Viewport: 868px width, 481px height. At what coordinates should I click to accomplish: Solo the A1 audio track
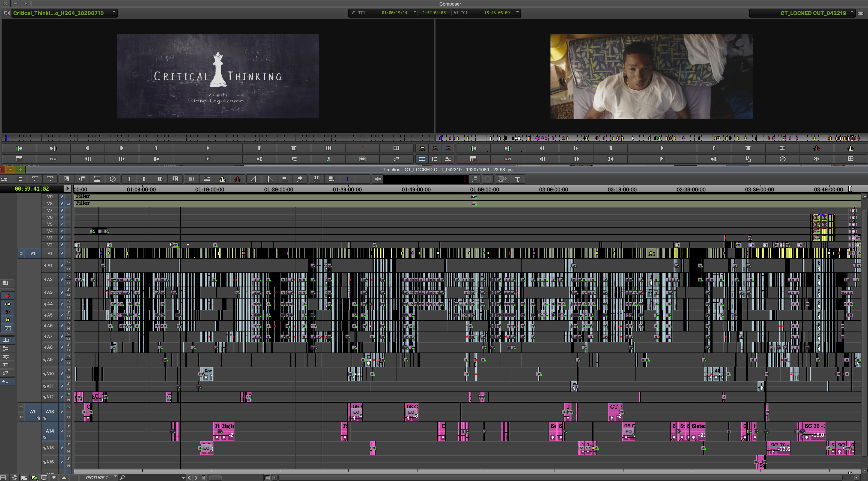pyautogui.click(x=68, y=262)
